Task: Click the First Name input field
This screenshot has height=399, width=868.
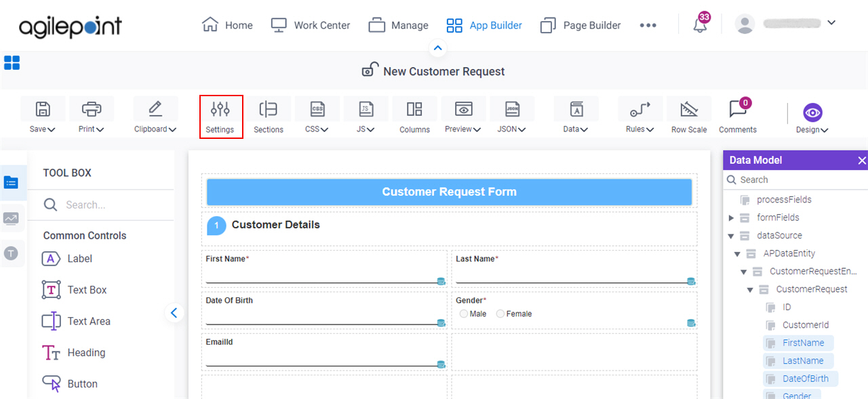Action: [321, 277]
